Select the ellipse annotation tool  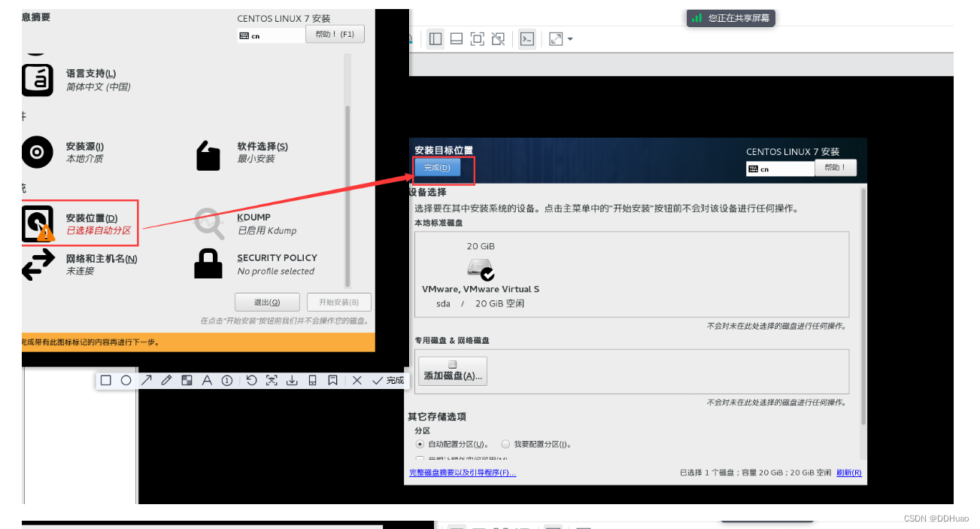(126, 381)
